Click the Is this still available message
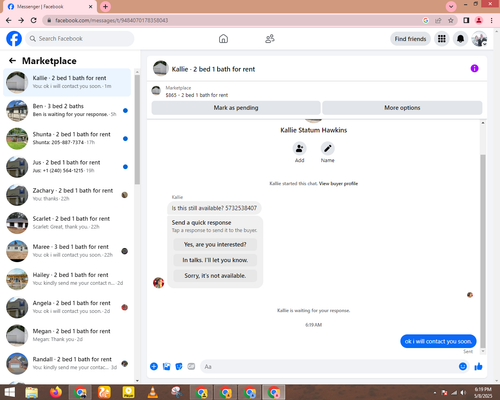 point(214,208)
